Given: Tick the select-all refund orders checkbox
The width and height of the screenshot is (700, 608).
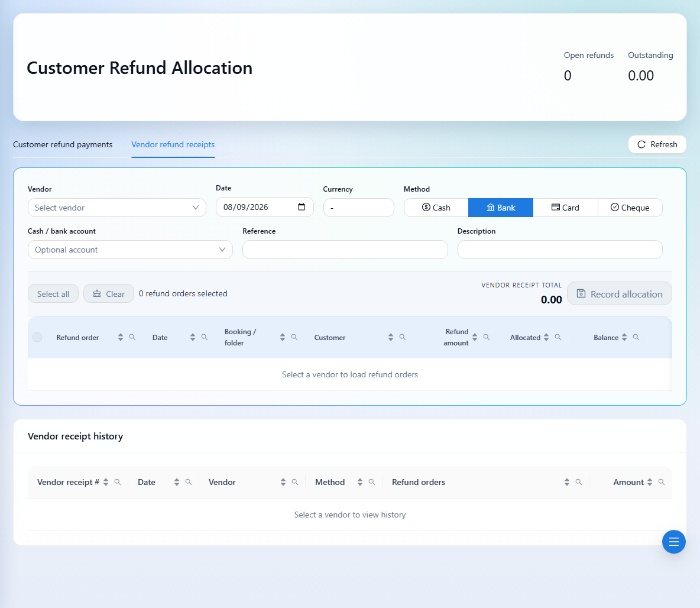Looking at the screenshot, I should click(x=37, y=337).
